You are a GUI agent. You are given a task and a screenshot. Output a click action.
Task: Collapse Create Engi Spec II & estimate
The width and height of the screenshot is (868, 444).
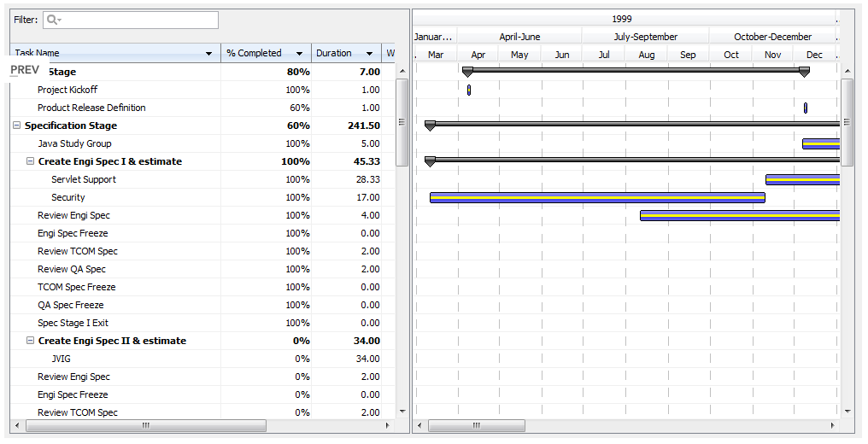(30, 341)
